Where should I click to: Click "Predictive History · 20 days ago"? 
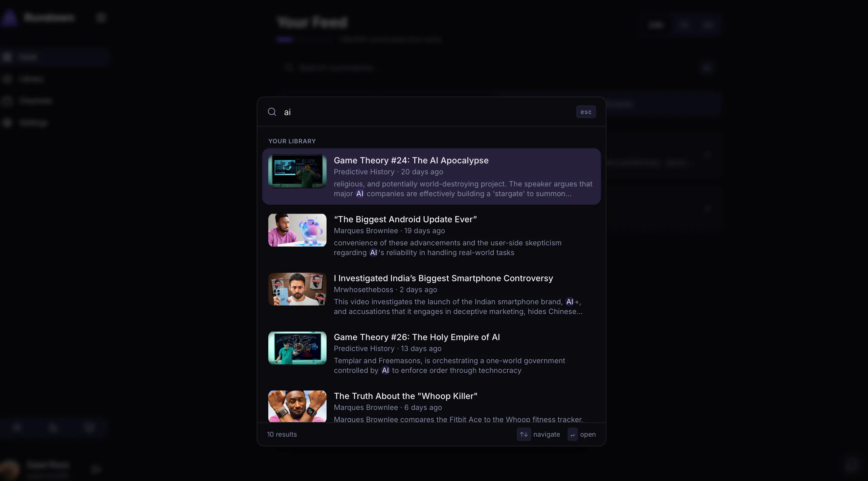[x=388, y=172]
